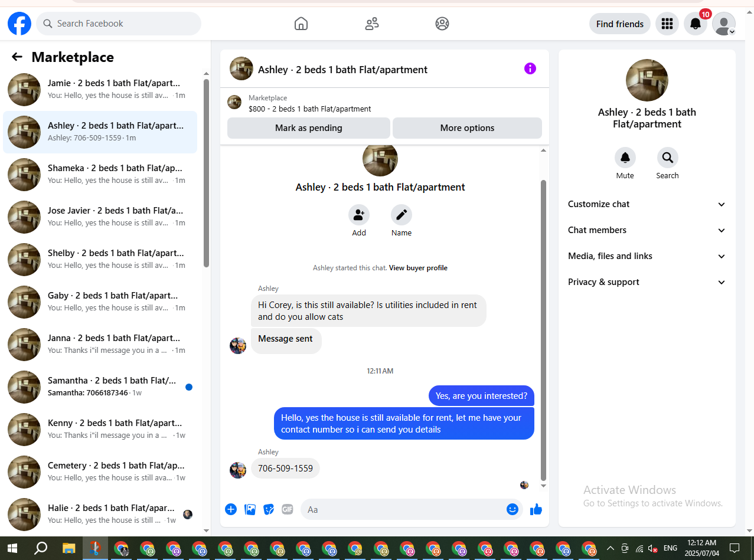
Task: Open Janna's conversation in the list
Action: (x=100, y=345)
